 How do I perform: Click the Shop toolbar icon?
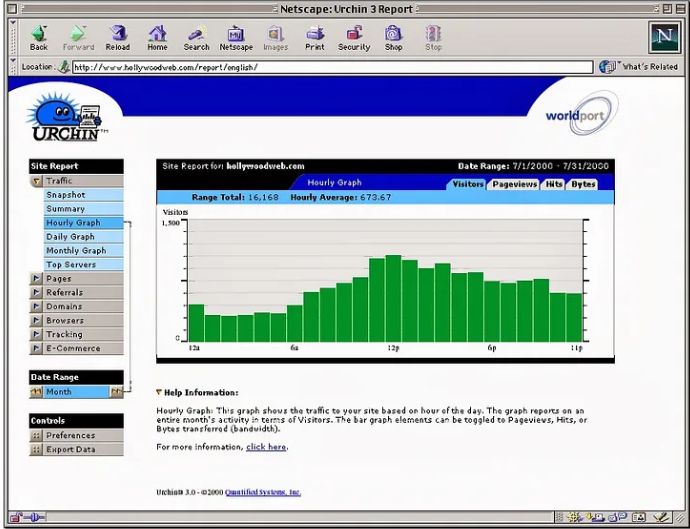(x=394, y=35)
